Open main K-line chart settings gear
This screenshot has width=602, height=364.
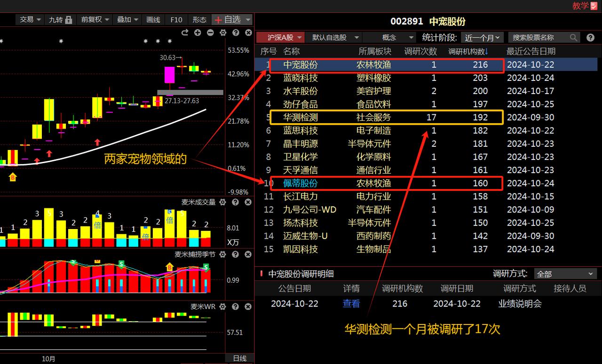(x=223, y=32)
